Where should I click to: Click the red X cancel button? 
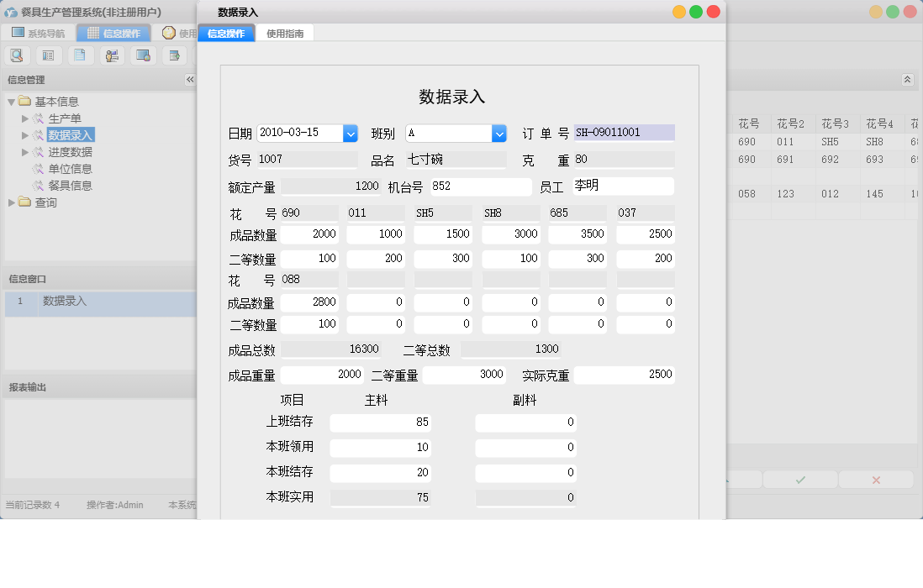click(876, 480)
